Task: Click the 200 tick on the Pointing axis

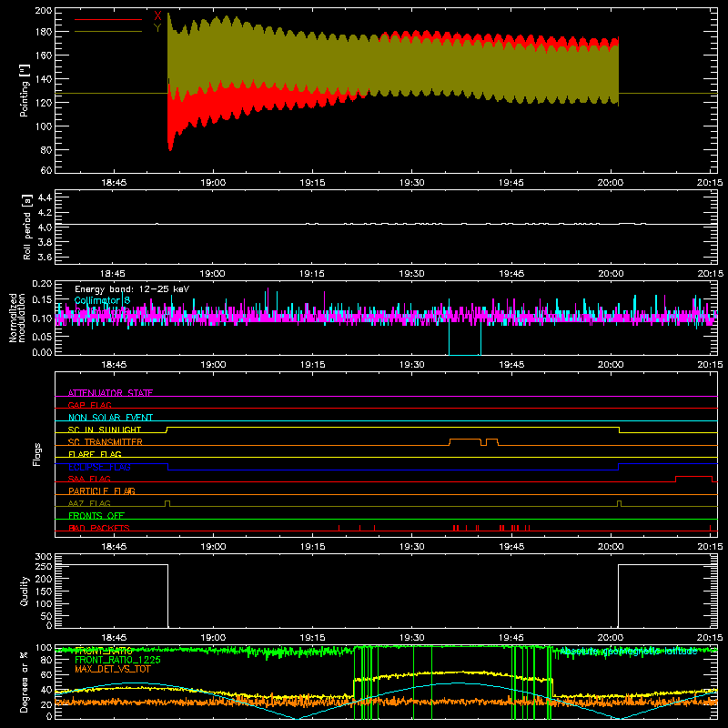Action: point(44,11)
